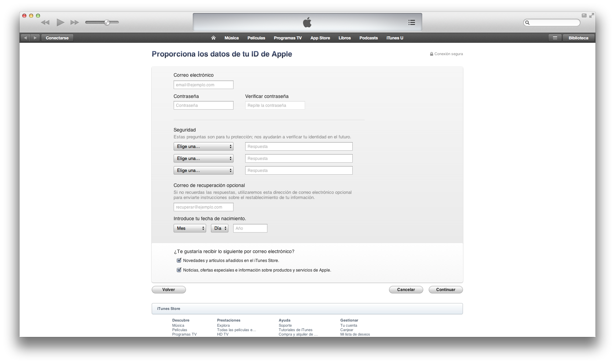This screenshot has width=615, height=364.
Task: Click the play button
Action: [x=60, y=23]
